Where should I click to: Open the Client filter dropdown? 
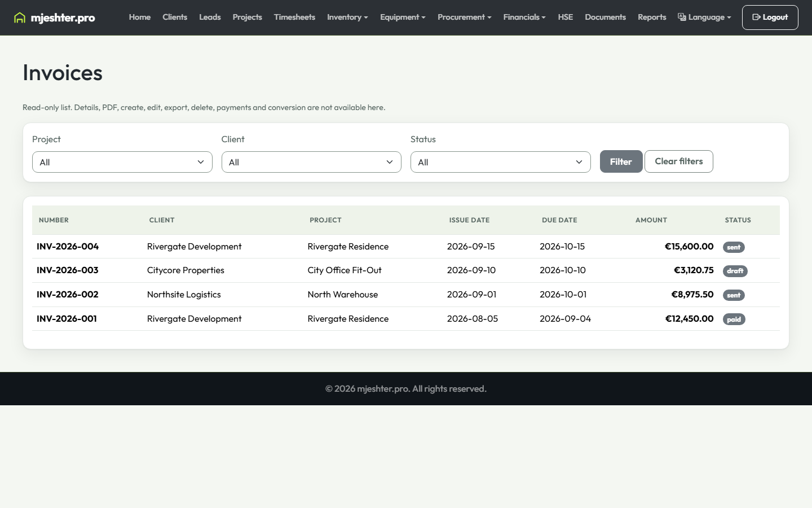(311, 162)
